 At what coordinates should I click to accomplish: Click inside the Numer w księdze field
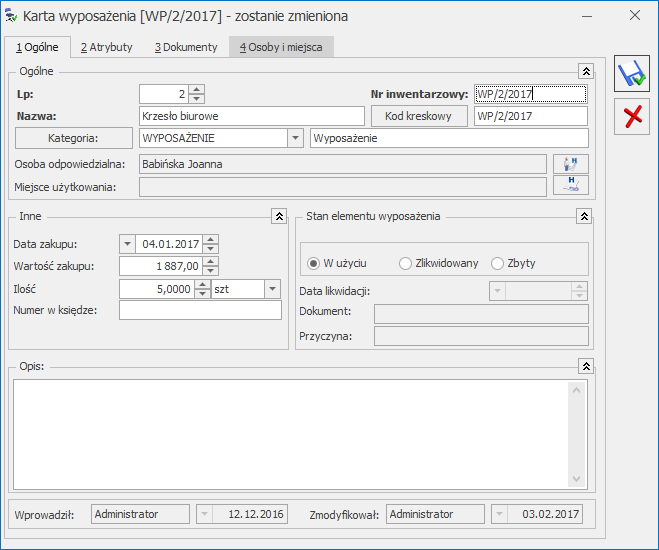(x=200, y=310)
